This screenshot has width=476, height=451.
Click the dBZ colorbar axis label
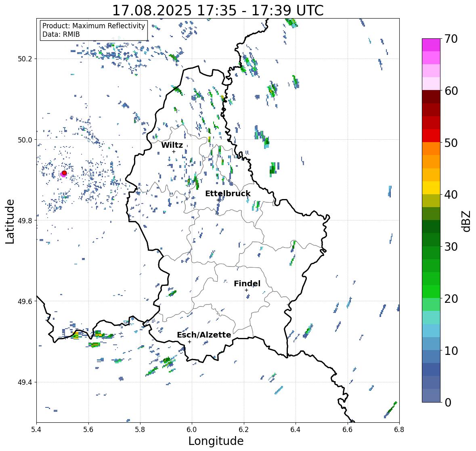click(467, 221)
